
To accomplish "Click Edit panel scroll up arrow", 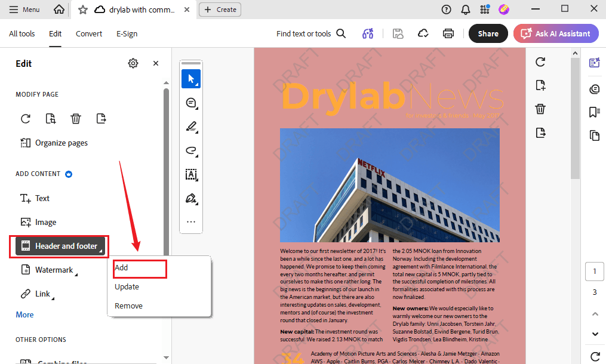I will (x=166, y=83).
